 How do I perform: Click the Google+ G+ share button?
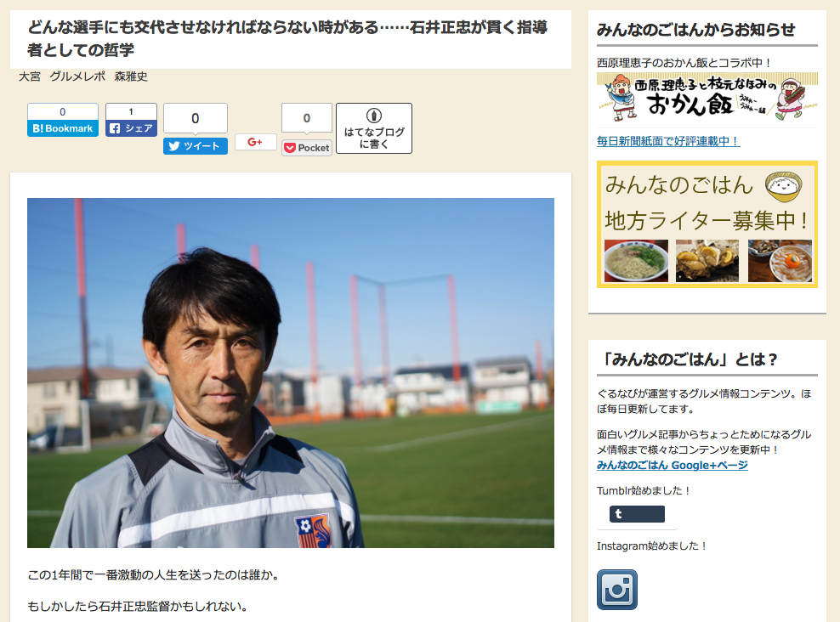point(256,142)
